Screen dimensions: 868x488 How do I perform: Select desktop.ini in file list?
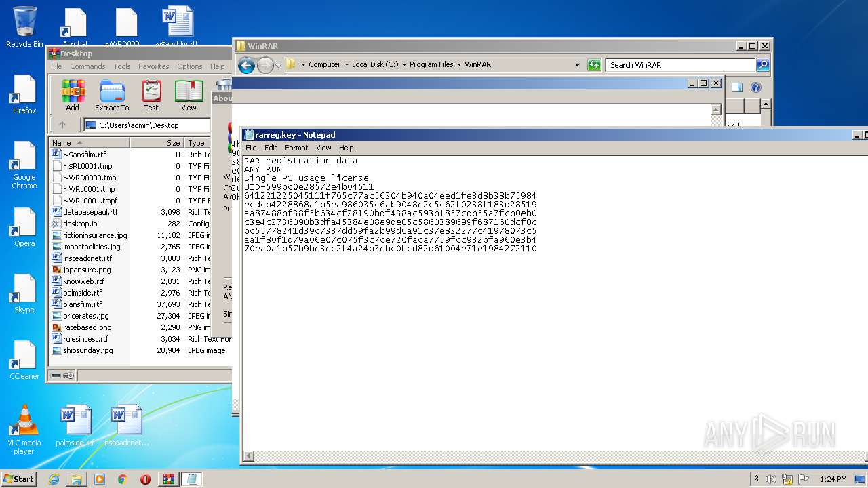[x=81, y=224]
